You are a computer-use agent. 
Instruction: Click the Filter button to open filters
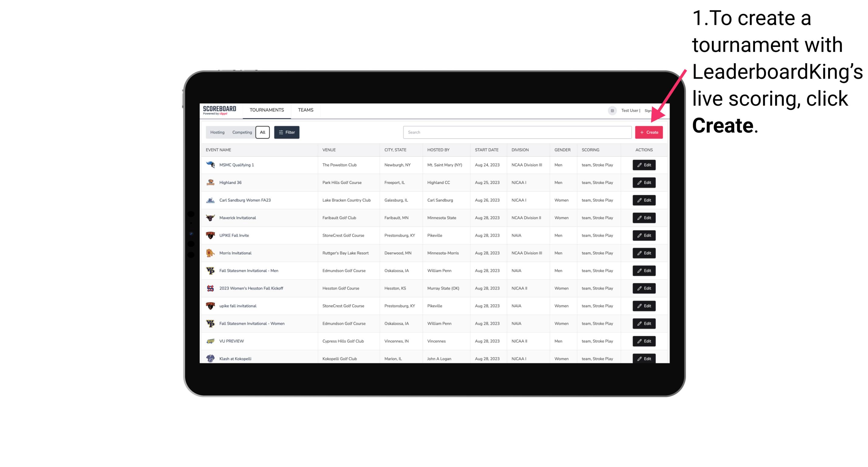tap(286, 132)
